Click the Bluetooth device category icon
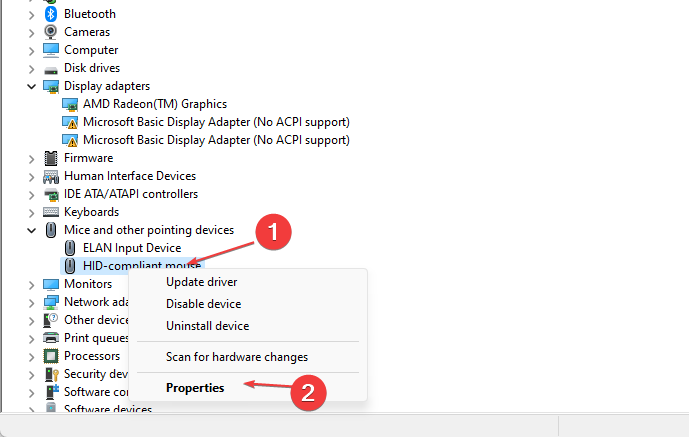Screen dimensions: 689x437 [51, 14]
